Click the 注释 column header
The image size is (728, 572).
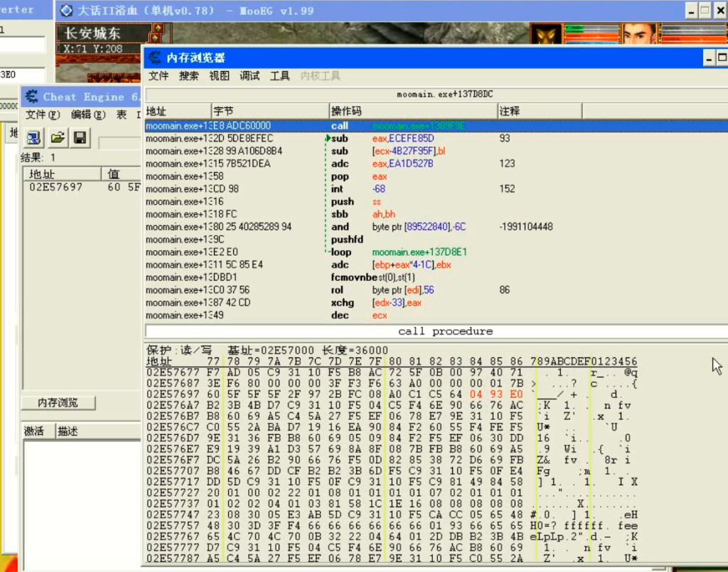coord(509,112)
